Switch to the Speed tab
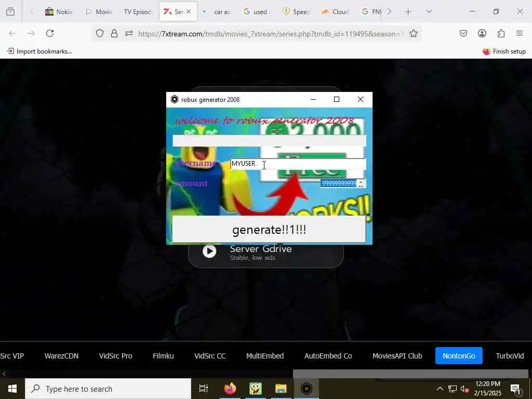 [296, 12]
